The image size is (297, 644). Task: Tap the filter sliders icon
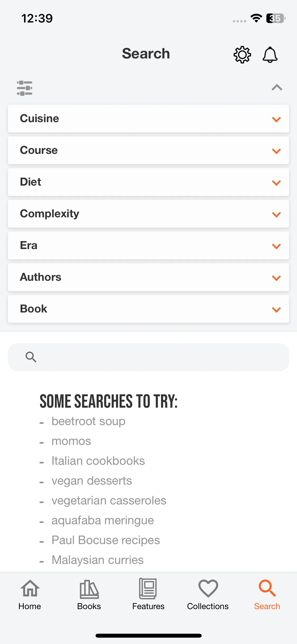click(x=25, y=88)
